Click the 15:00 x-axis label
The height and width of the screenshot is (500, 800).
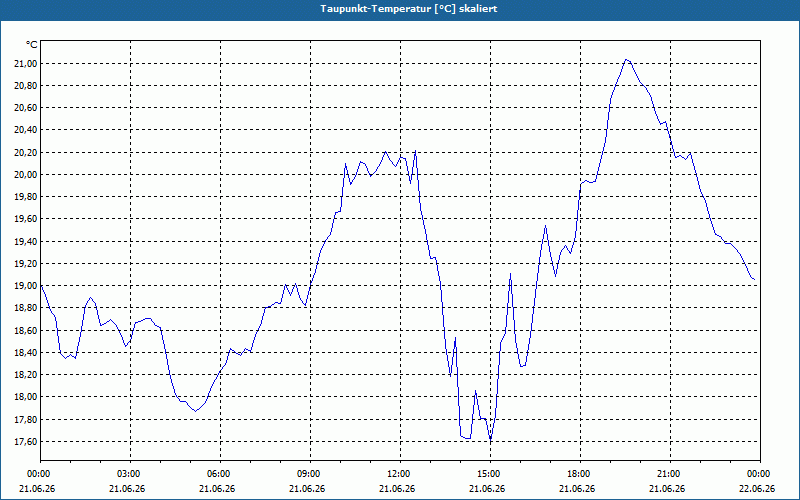[x=490, y=474]
